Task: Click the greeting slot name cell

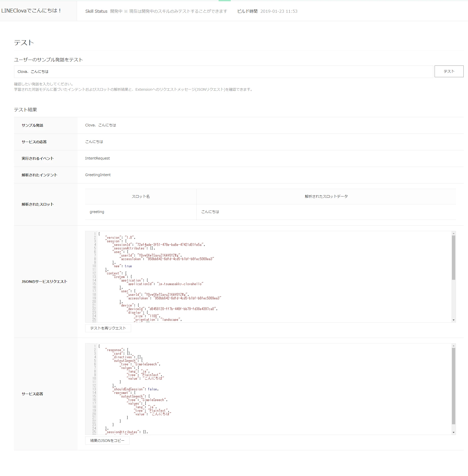Action: tap(141, 212)
